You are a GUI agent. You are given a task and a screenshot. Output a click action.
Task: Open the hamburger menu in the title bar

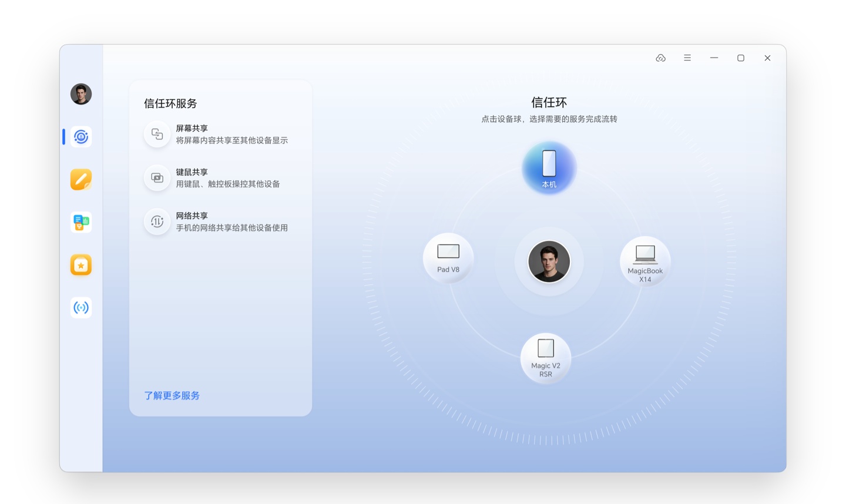(x=687, y=58)
